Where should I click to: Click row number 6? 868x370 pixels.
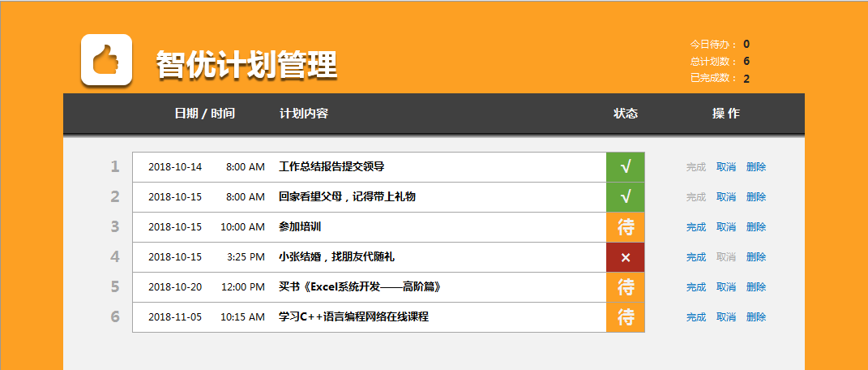pos(115,316)
